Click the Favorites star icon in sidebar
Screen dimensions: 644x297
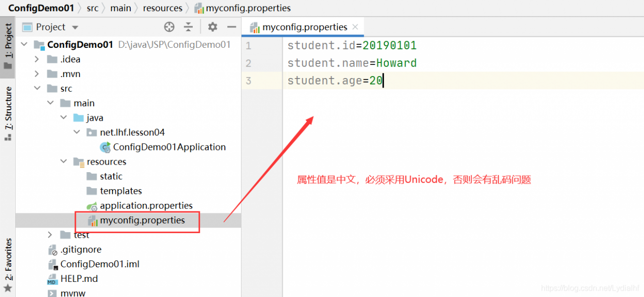(8, 288)
